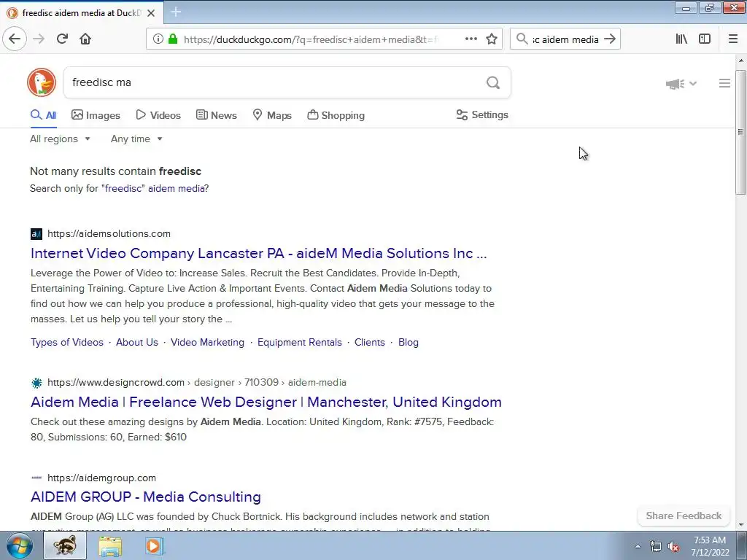Click the aidemgroup.com favicon
Viewport: 747px width, 560px height.
[36, 478]
